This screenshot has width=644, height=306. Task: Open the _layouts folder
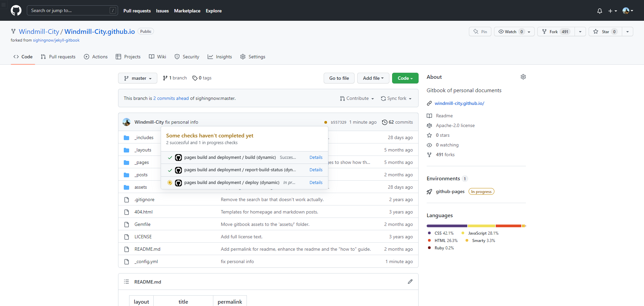click(x=143, y=150)
